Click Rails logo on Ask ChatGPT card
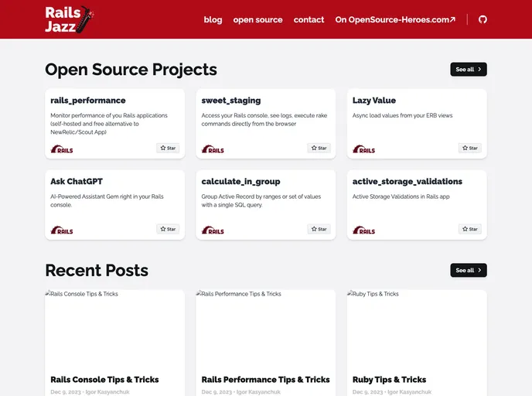 tap(62, 230)
